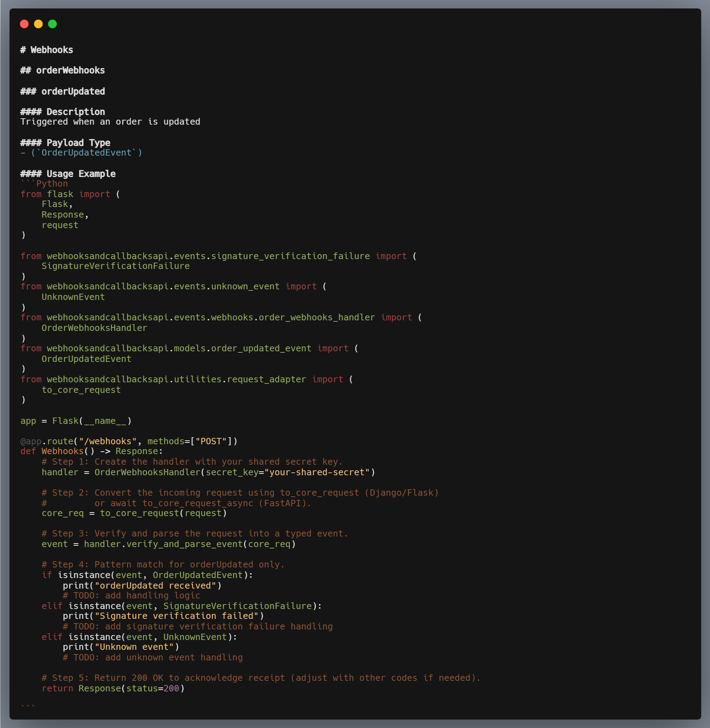Select the "Usage Example" heading
Viewport: 710px width, 728px height.
[x=68, y=174]
